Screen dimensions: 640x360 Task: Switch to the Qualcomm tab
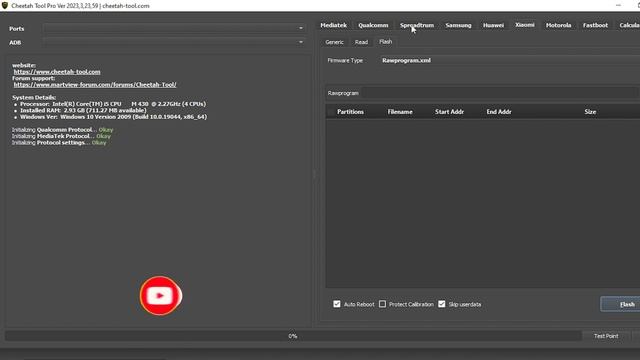coord(373,25)
